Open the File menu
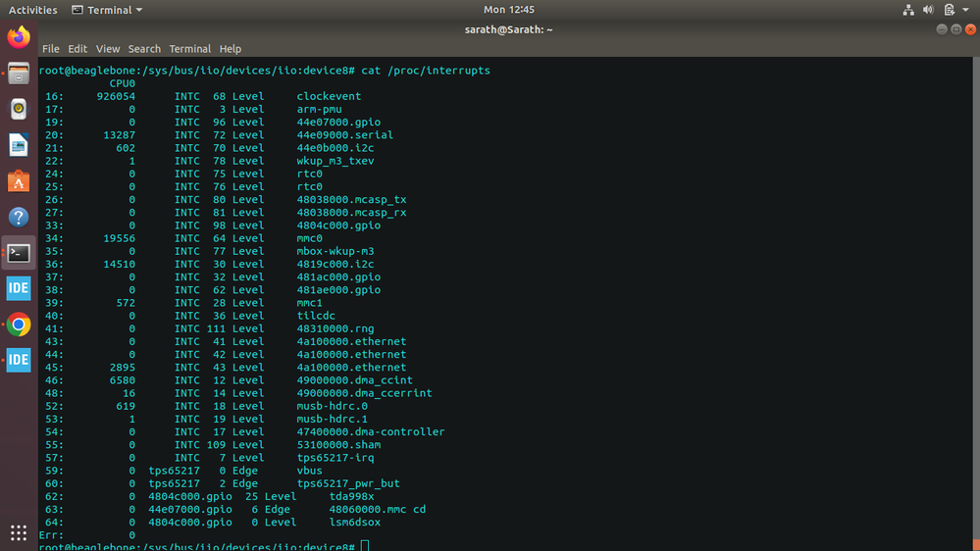980x551 pixels. 51,49
